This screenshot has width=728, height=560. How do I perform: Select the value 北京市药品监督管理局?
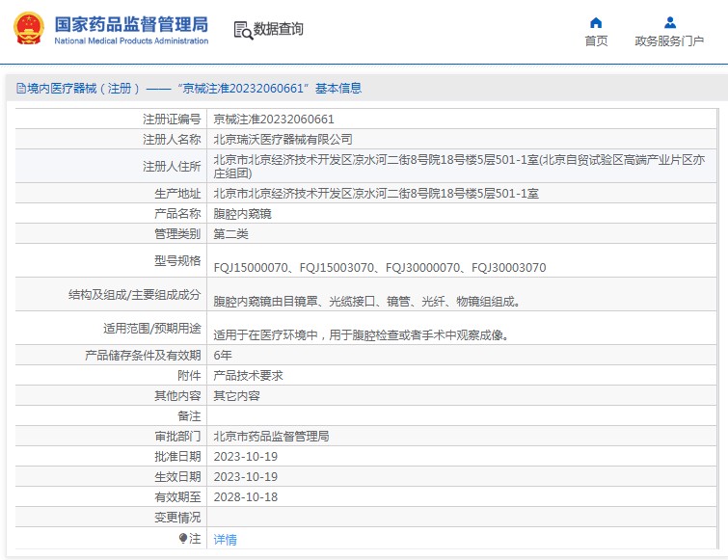271,436
